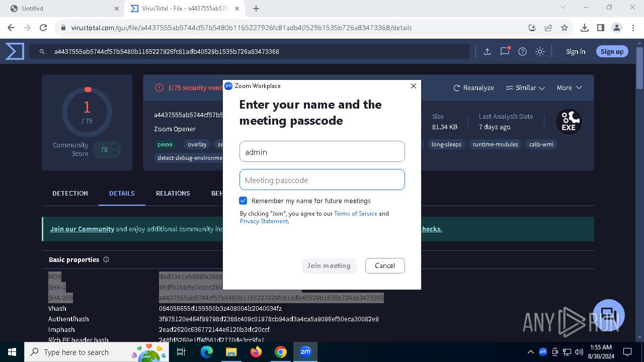Reload the page with refresh icon
The height and width of the screenshot is (362, 644).
click(43, 28)
